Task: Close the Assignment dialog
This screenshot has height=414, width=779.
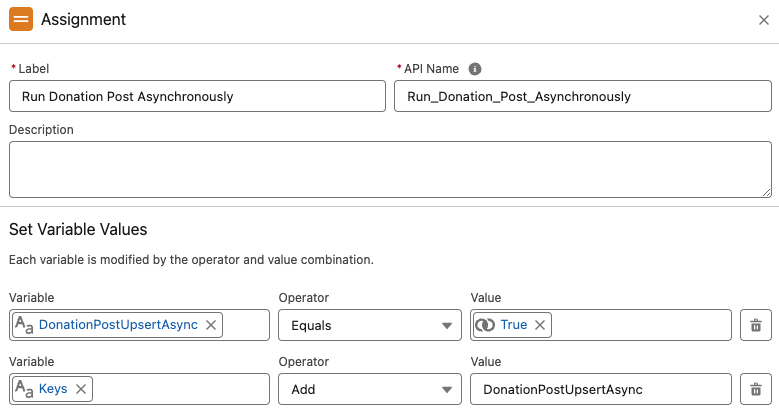Action: click(764, 20)
